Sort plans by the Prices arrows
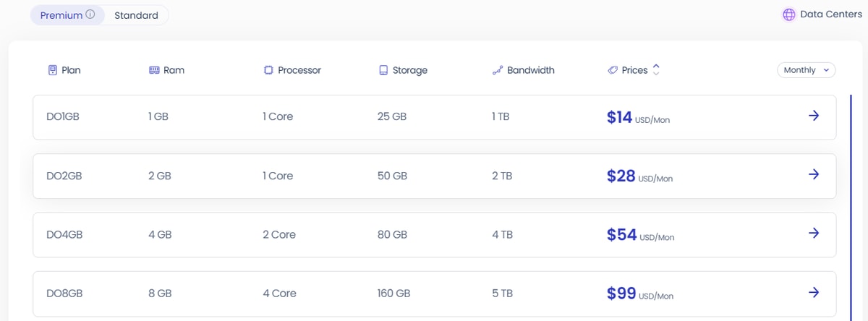The width and height of the screenshot is (868, 321). pyautogui.click(x=656, y=69)
